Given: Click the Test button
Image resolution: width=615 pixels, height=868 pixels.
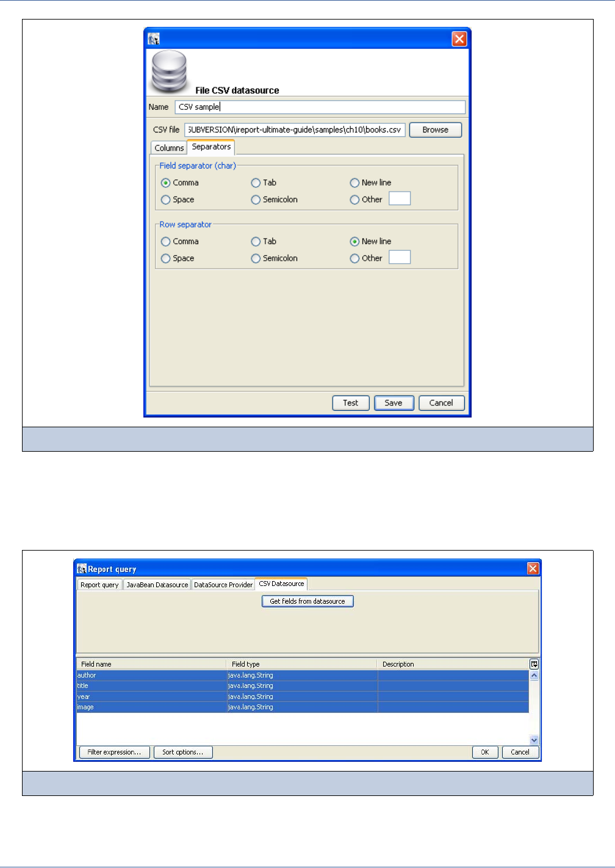Looking at the screenshot, I should click(x=351, y=403).
